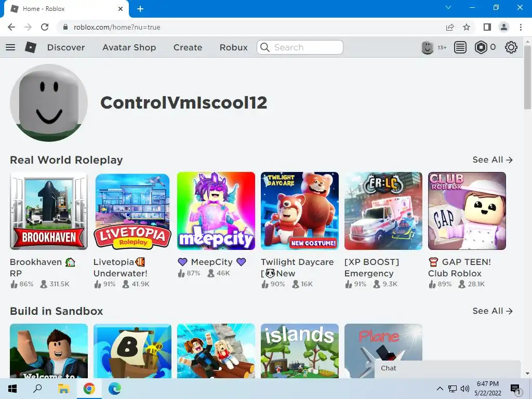Screen dimensions: 532x399
Task: Open File Explorer from taskbar
Action: pos(63,389)
